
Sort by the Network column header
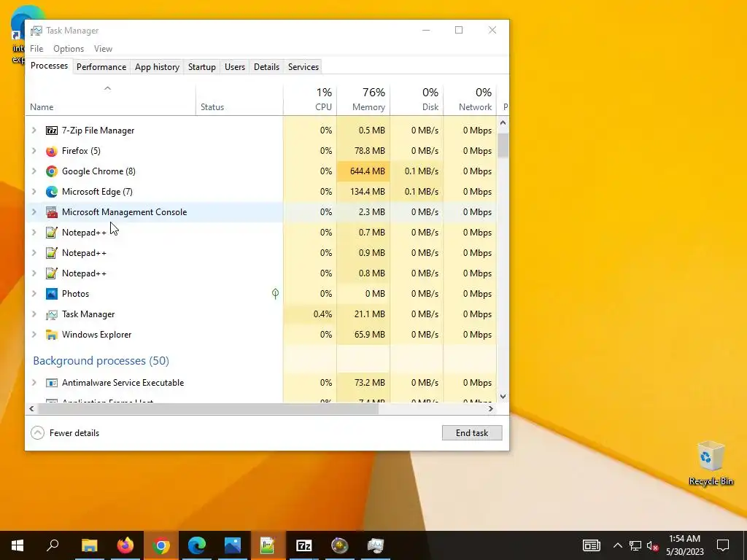pos(471,99)
